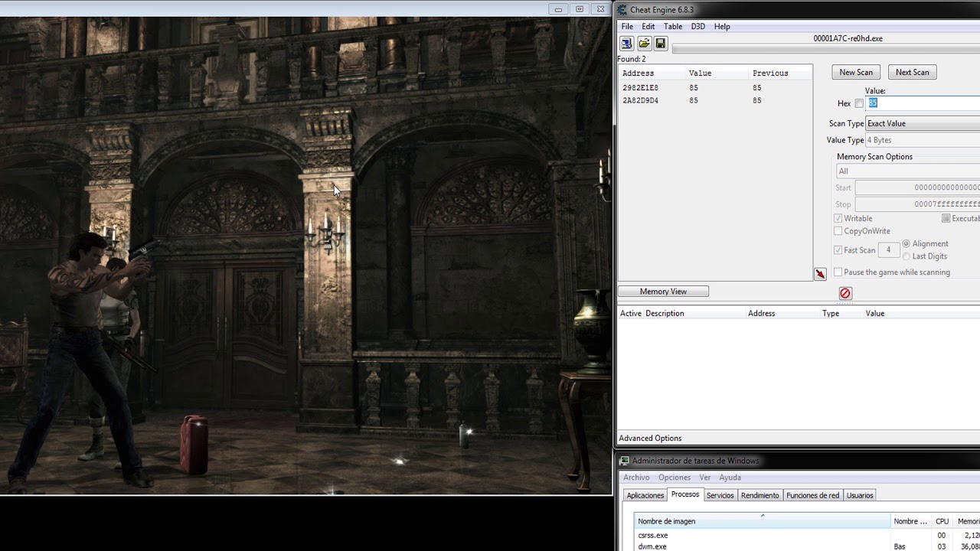Click the Previous column header in results
Viewport: 980px width, 551px height.
[780, 73]
